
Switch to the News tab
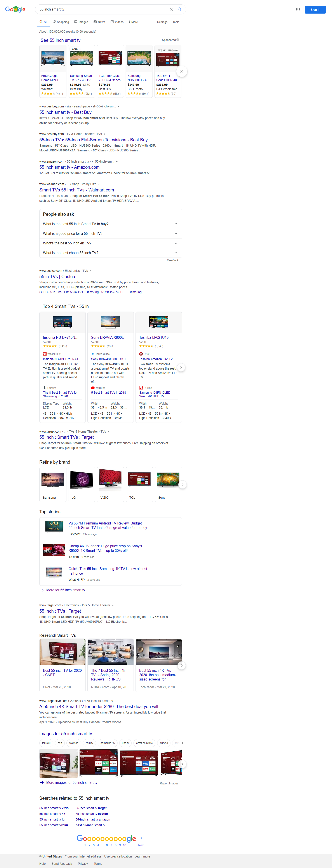(99, 22)
